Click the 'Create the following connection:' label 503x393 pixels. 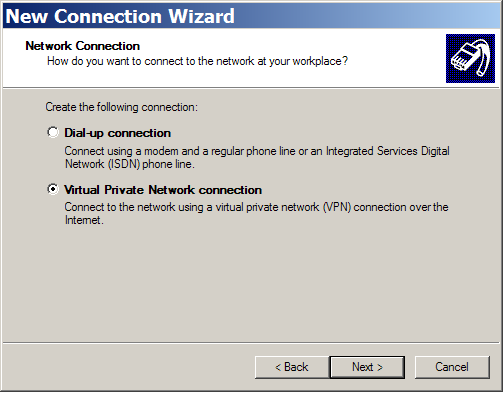pyautogui.click(x=121, y=107)
